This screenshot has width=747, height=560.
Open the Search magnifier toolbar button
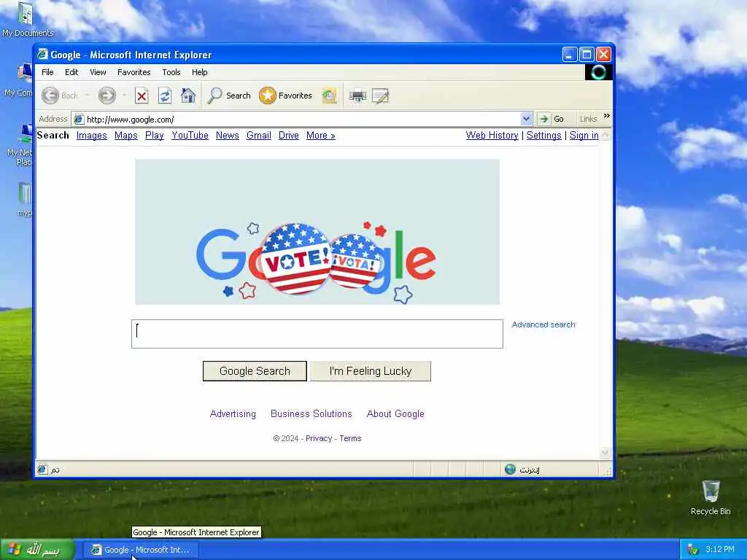pyautogui.click(x=229, y=96)
